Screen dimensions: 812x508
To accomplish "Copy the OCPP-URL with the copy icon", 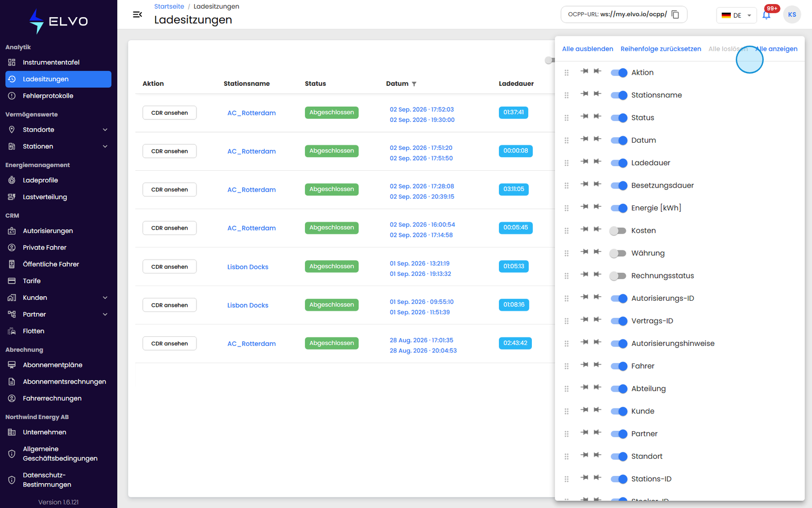I will click(x=675, y=14).
